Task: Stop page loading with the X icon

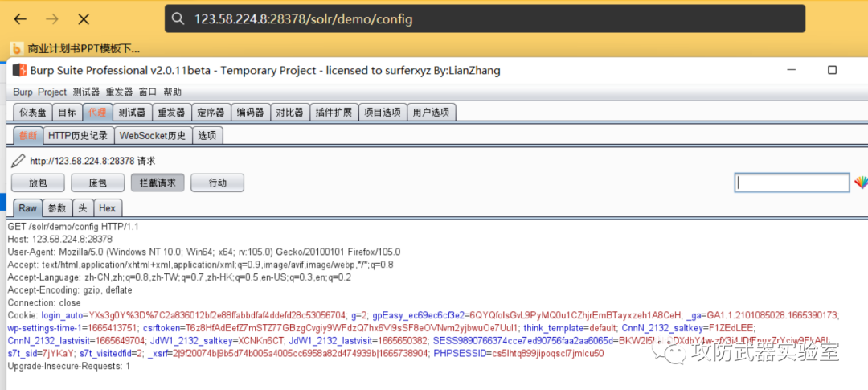Action: (x=84, y=19)
